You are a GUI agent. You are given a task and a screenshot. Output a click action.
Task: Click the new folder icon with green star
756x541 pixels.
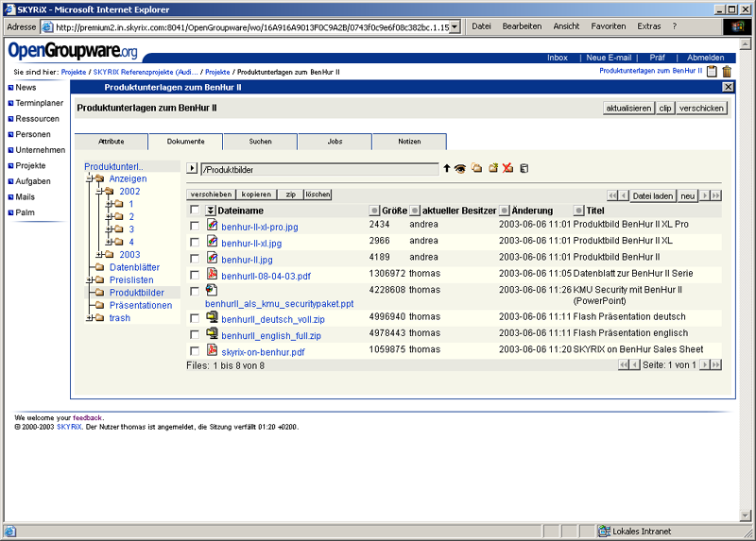pyautogui.click(x=492, y=168)
